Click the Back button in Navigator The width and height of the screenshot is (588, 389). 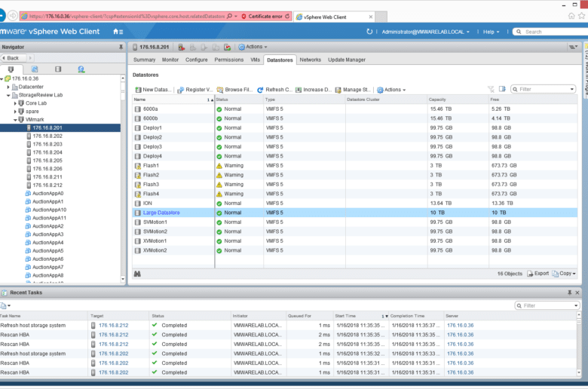13,58
